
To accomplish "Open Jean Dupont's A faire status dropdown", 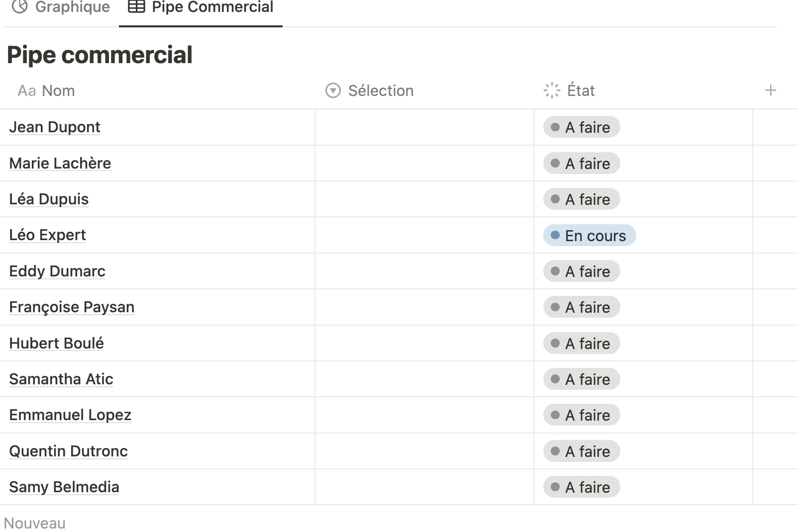I will [582, 127].
